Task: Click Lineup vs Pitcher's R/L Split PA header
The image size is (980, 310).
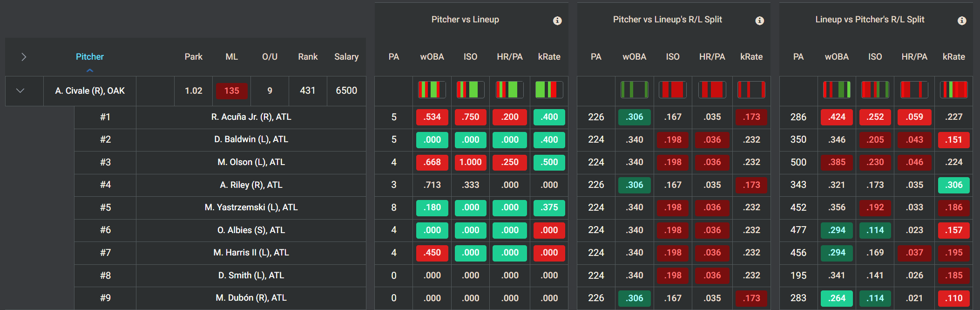Action: tap(798, 57)
